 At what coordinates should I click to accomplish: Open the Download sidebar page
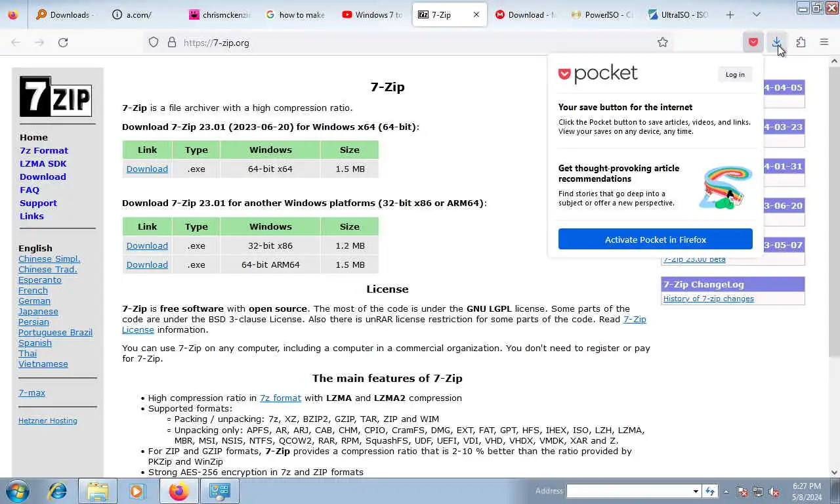point(43,177)
